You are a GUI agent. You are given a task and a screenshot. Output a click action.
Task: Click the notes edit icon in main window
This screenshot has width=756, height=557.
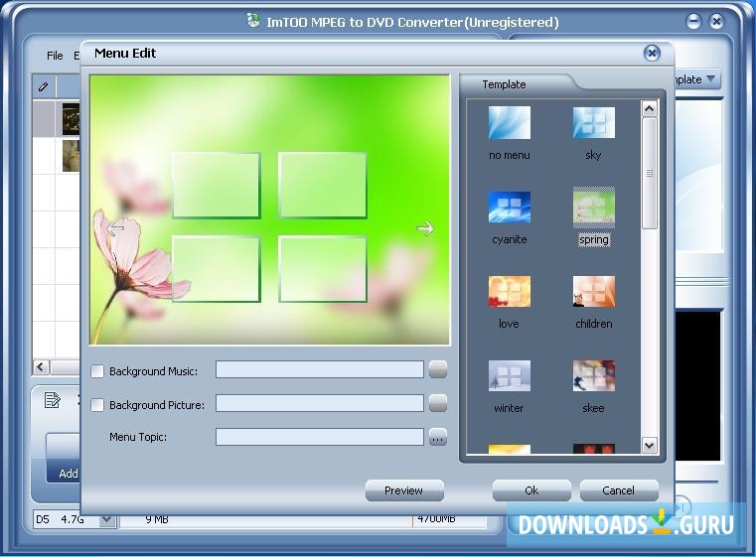click(52, 400)
